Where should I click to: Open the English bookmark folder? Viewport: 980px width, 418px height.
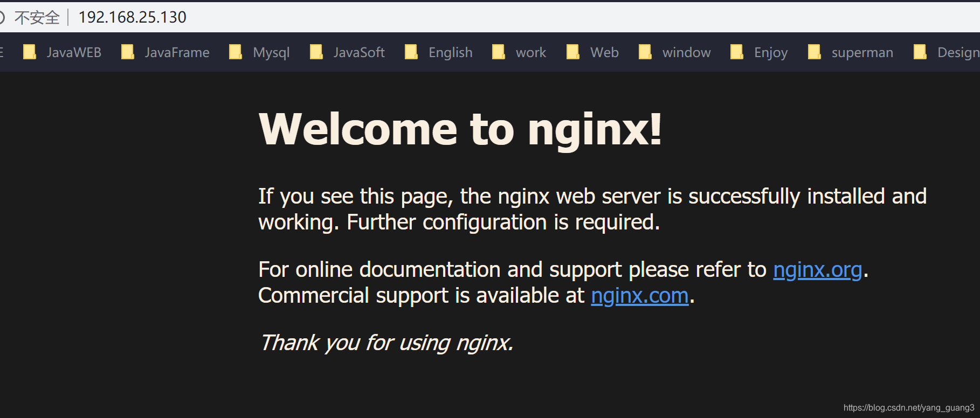(439, 52)
